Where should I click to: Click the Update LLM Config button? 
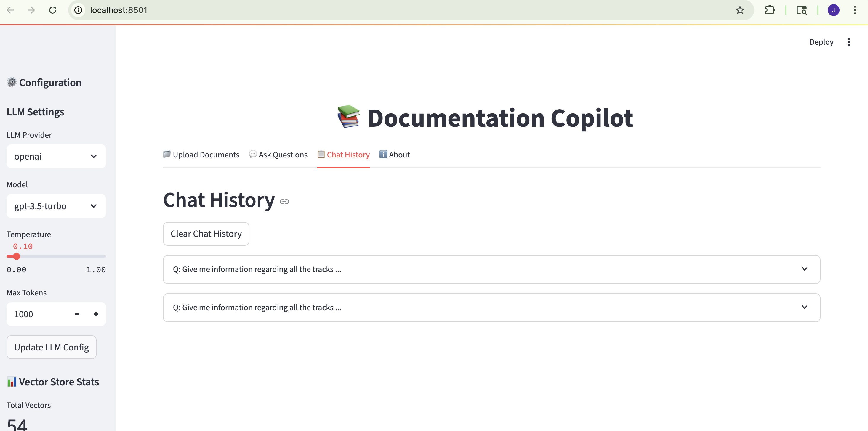tap(51, 347)
